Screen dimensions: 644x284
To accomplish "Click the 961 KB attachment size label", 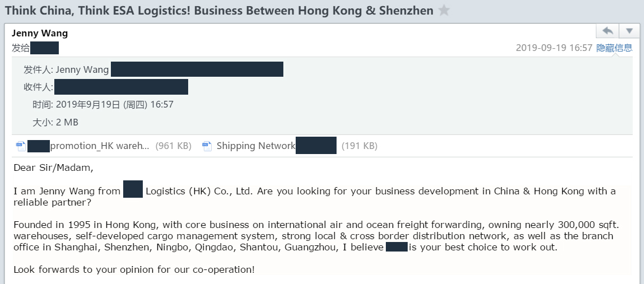I will tap(173, 146).
